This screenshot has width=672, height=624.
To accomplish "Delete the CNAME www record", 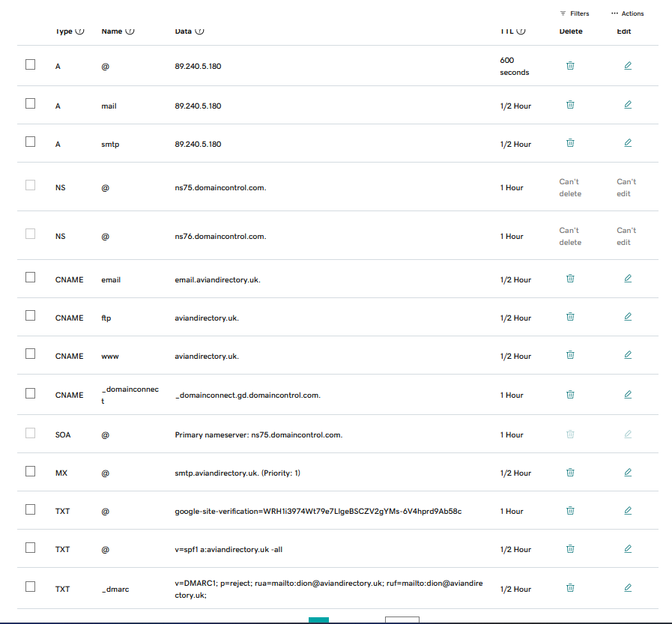I will (570, 355).
